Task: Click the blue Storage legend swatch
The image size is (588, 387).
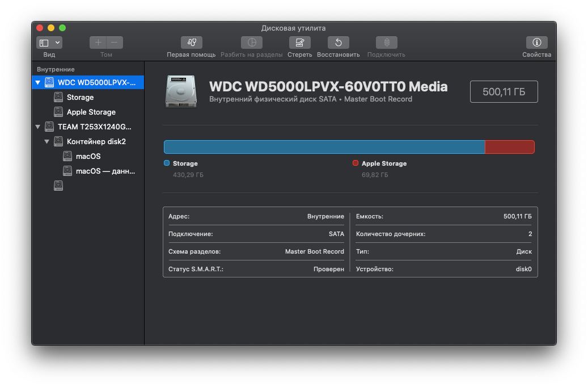Action: [x=167, y=163]
